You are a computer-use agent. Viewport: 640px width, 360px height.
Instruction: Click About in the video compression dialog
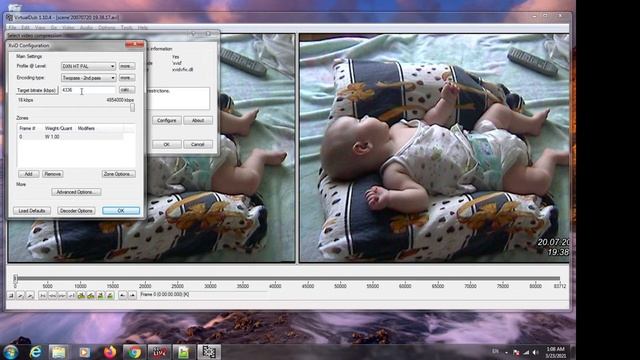(x=198, y=120)
